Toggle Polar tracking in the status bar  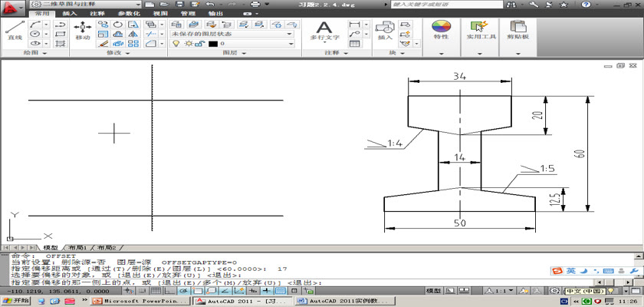point(183,291)
